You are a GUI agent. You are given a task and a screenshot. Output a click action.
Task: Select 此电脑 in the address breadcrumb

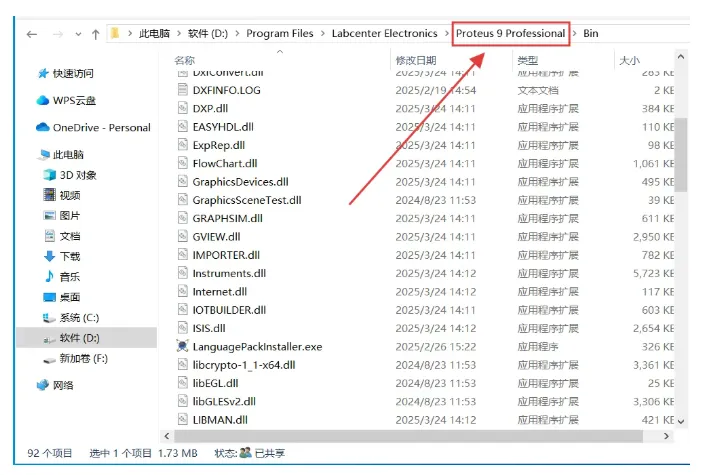pyautogui.click(x=154, y=34)
